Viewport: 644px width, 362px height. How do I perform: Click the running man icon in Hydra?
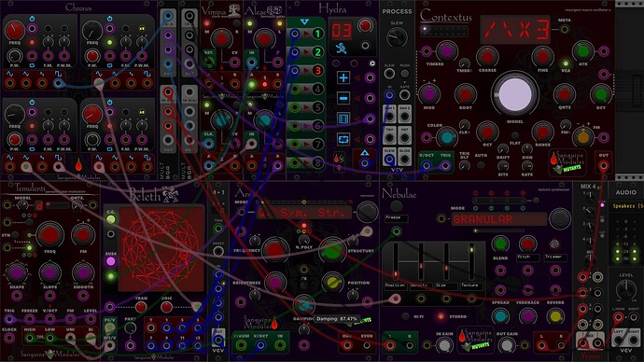(x=341, y=49)
